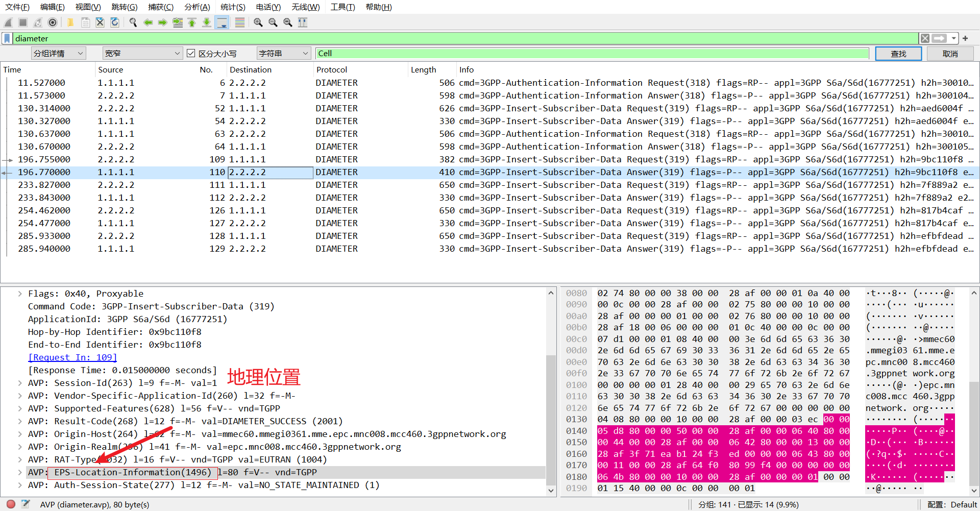Click the start capture shark fin icon
Image resolution: width=980 pixels, height=511 pixels.
pos(9,22)
